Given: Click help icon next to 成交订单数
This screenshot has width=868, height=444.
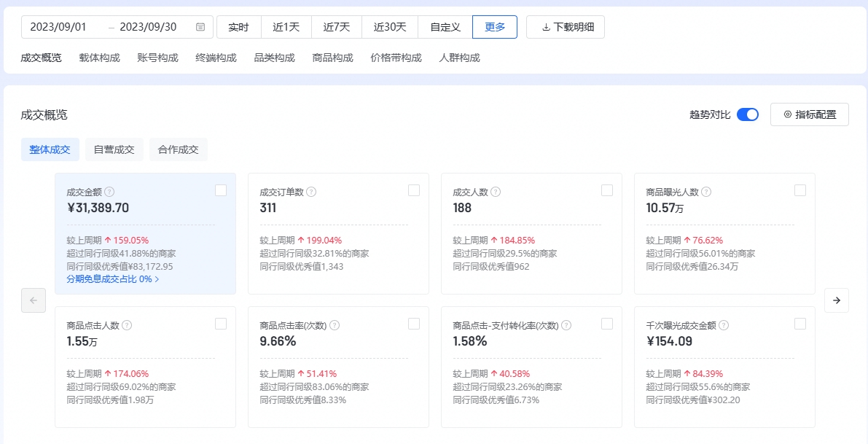Looking at the screenshot, I should 311,192.
